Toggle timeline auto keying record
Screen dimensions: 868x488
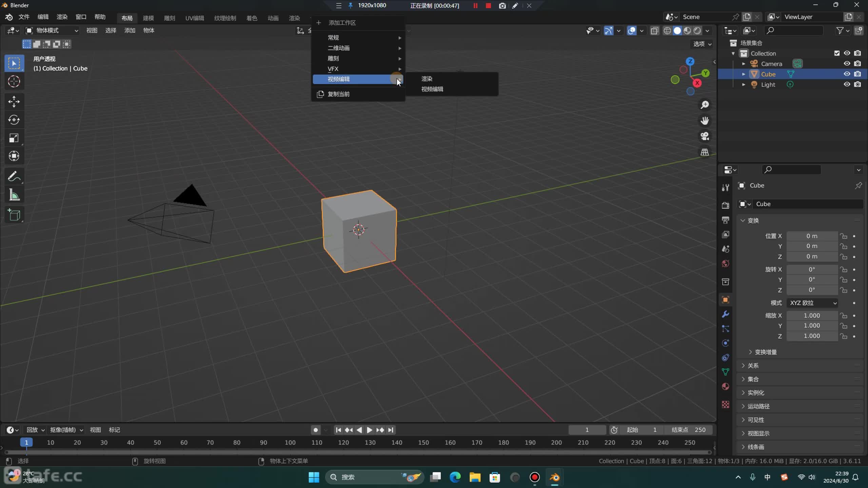[x=315, y=430]
